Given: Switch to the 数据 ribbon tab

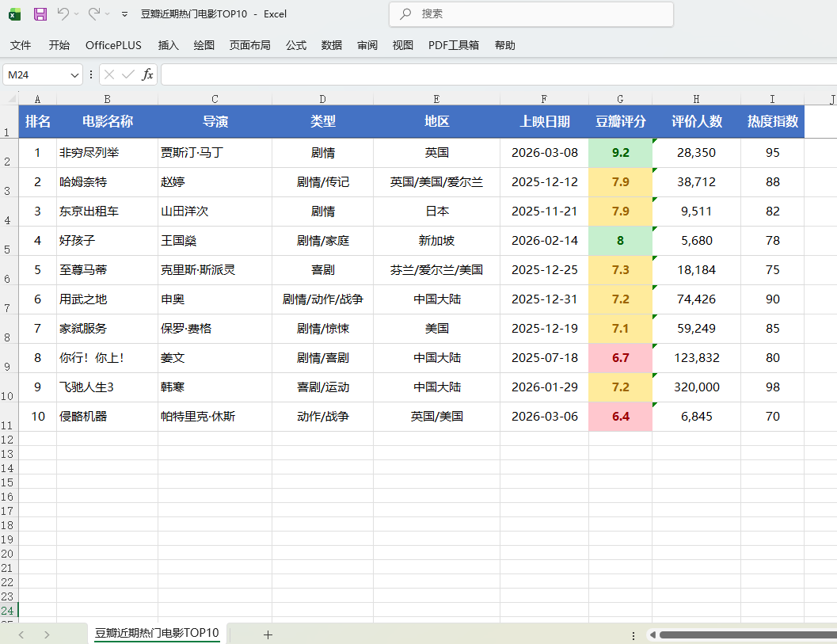Looking at the screenshot, I should [x=332, y=45].
